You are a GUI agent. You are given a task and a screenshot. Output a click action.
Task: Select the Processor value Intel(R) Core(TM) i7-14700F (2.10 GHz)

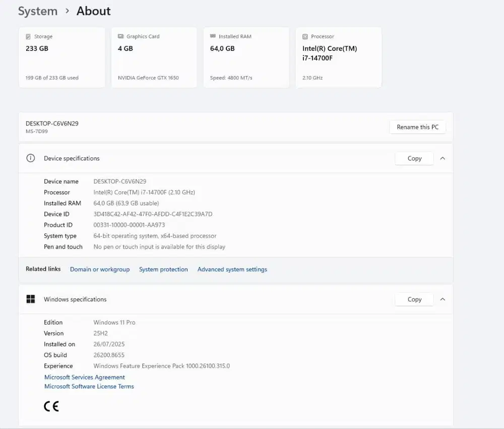click(x=144, y=192)
